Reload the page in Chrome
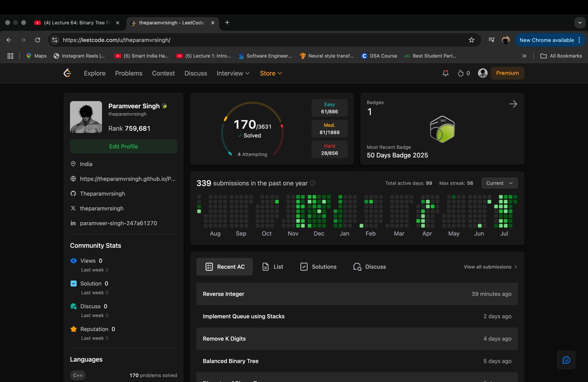 click(38, 40)
